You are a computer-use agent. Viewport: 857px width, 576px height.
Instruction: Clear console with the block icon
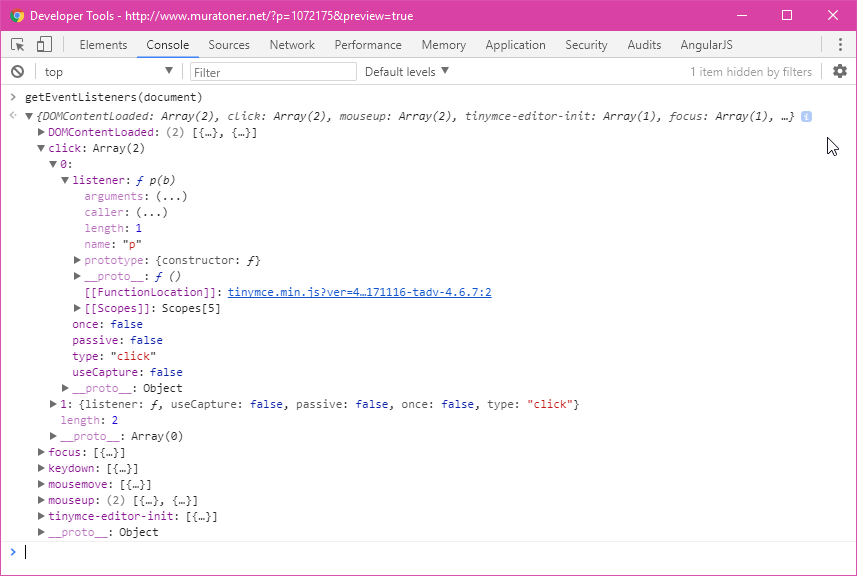(17, 72)
